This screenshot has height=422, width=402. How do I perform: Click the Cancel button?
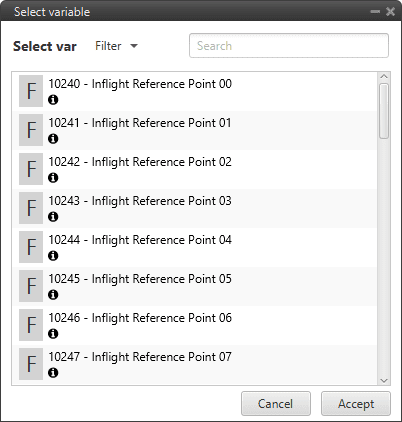[276, 404]
